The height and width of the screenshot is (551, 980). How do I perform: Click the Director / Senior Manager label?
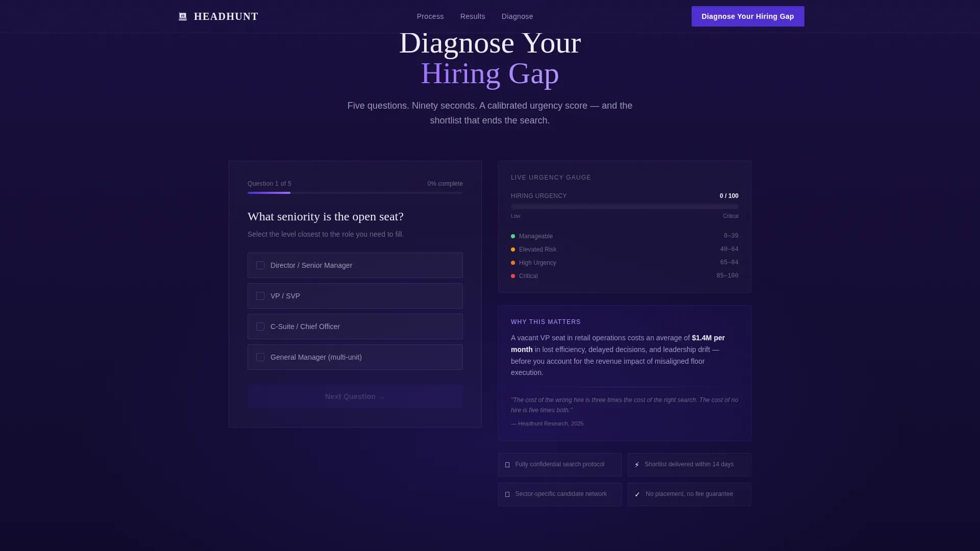pos(311,265)
